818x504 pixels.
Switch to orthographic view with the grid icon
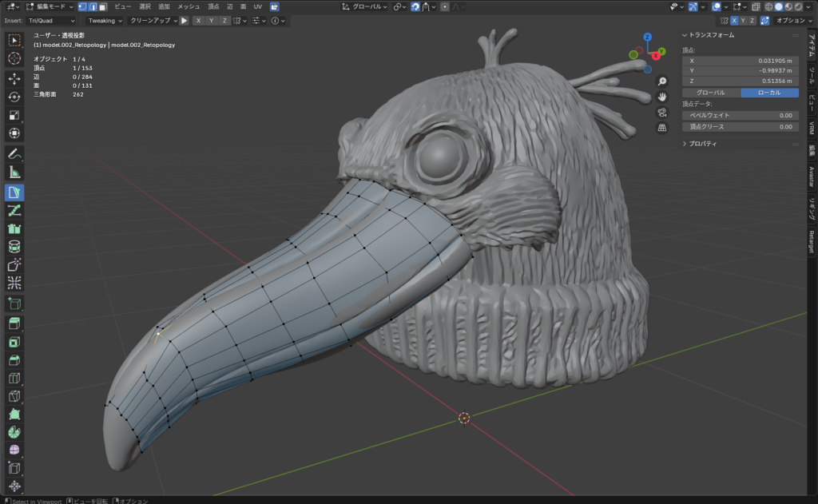[x=662, y=128]
